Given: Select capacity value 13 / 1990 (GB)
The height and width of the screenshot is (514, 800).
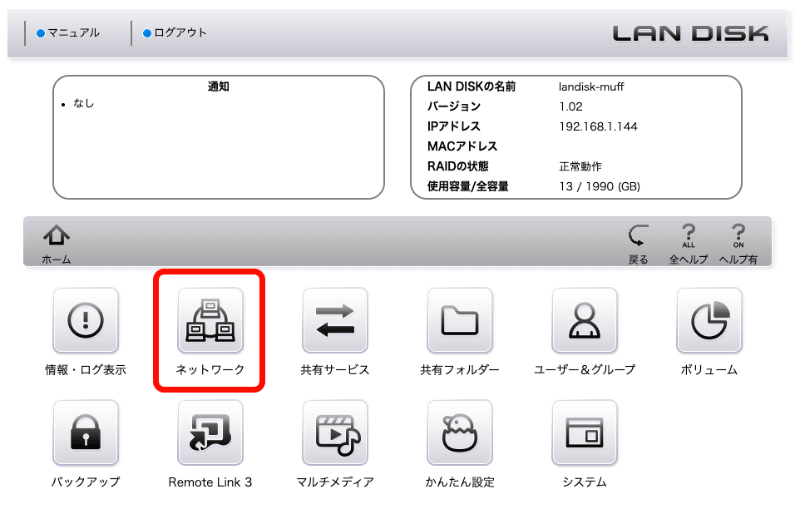Looking at the screenshot, I should (599, 186).
